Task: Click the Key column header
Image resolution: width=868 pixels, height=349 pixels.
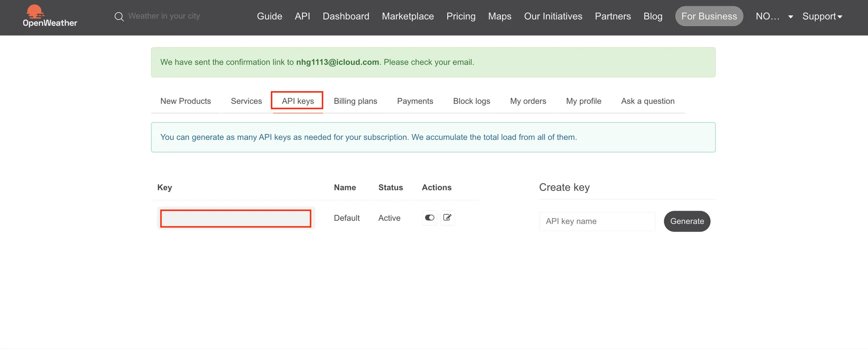Action: tap(164, 188)
